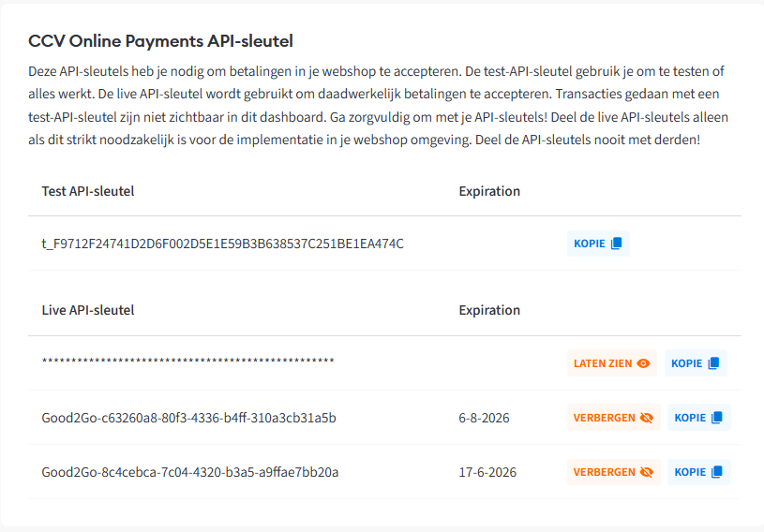Click the 17-6-2026 expiration date
This screenshot has height=532, width=764.
[x=487, y=472]
